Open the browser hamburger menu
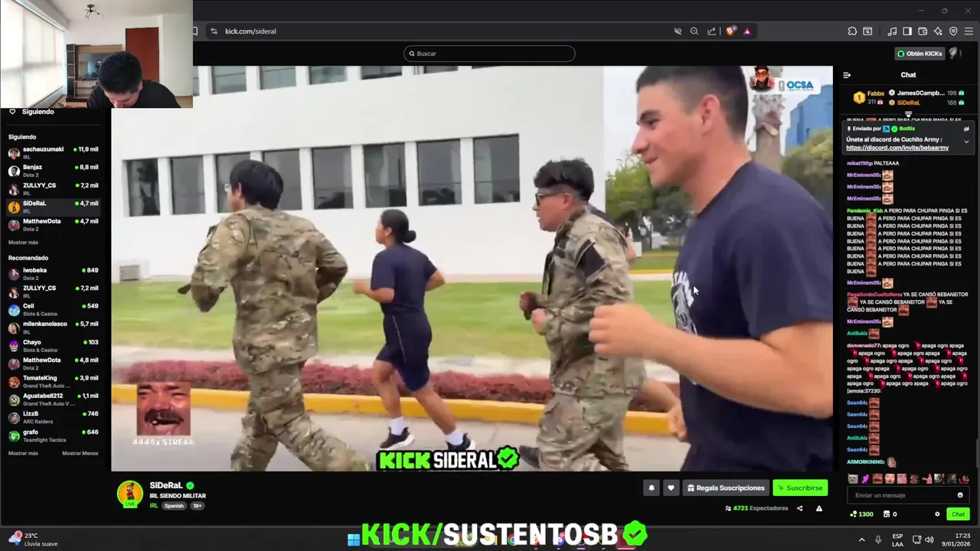 [x=969, y=31]
